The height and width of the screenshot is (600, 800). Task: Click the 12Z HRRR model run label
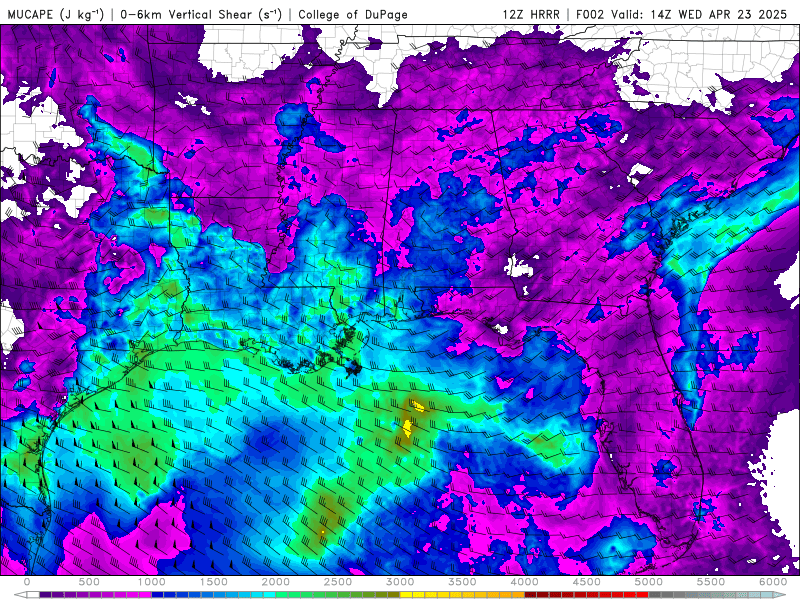[x=531, y=14]
